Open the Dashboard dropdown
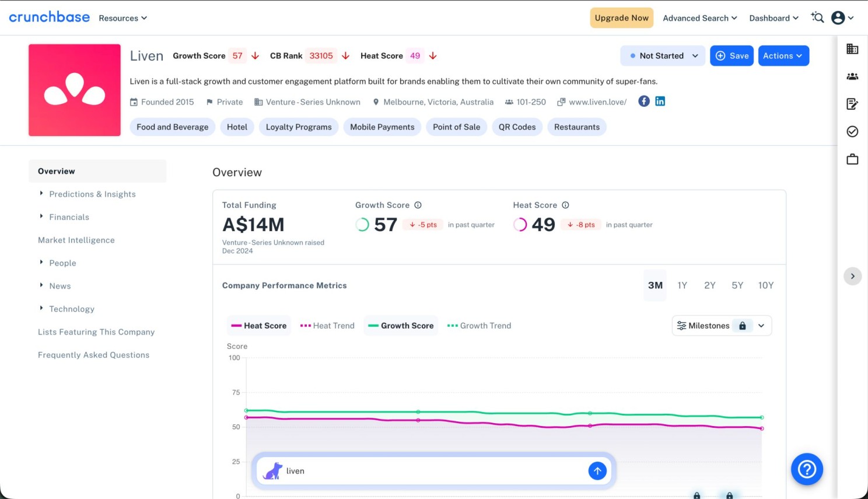Image resolution: width=868 pixels, height=499 pixels. (x=774, y=18)
